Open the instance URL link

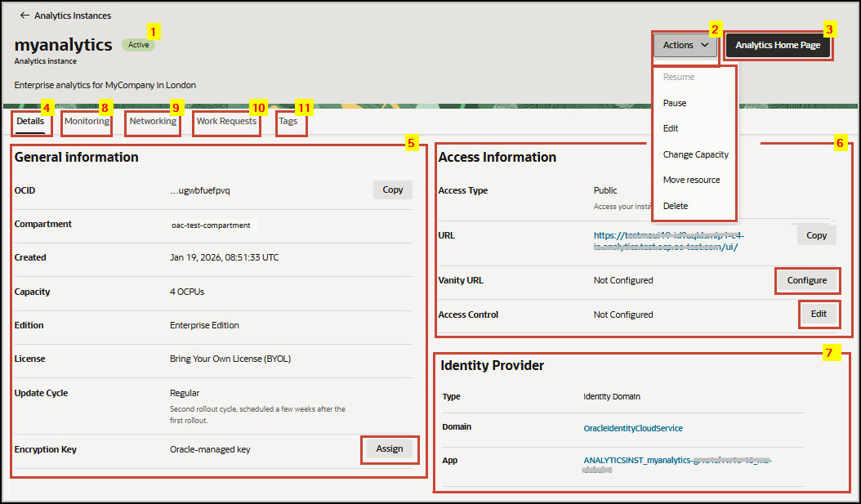tap(669, 241)
